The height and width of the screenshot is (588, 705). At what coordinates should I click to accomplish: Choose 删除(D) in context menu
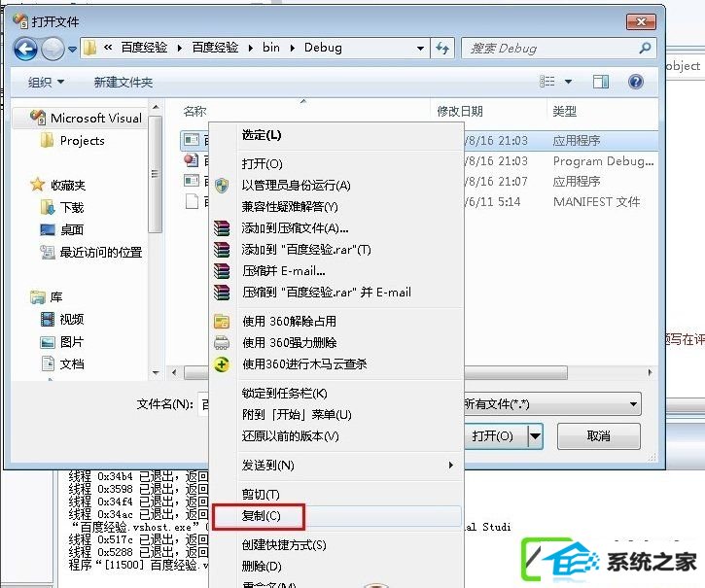tap(262, 567)
